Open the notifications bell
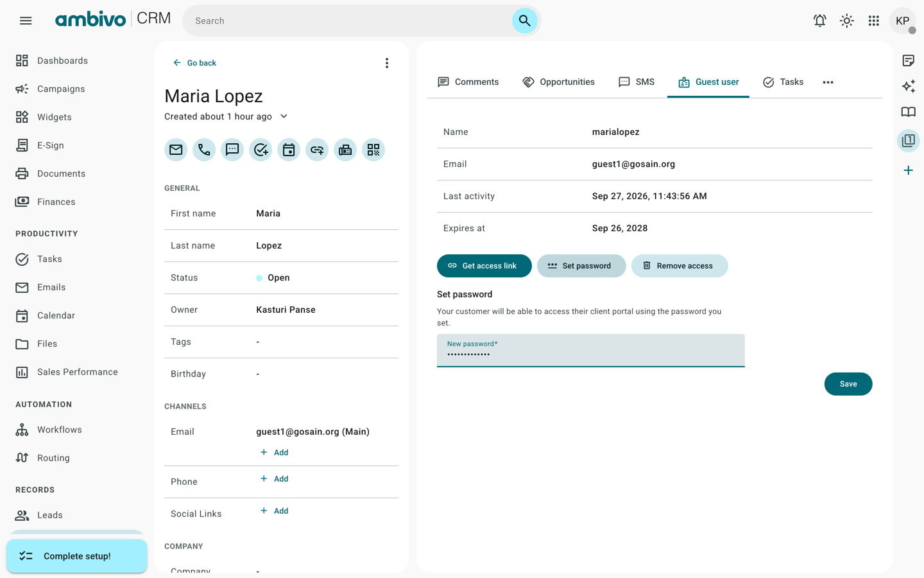The image size is (924, 578). 819,21
